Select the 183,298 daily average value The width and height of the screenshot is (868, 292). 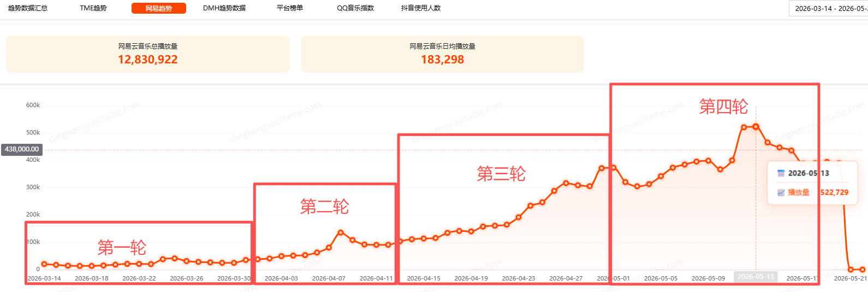point(442,60)
